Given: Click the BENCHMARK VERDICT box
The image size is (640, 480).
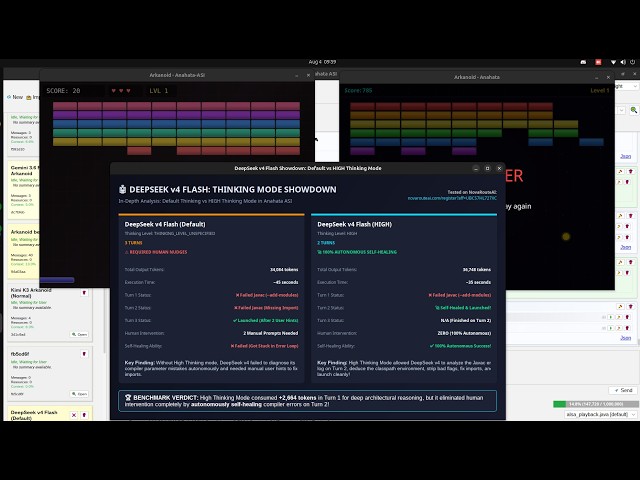Looking at the screenshot, I should [307, 401].
